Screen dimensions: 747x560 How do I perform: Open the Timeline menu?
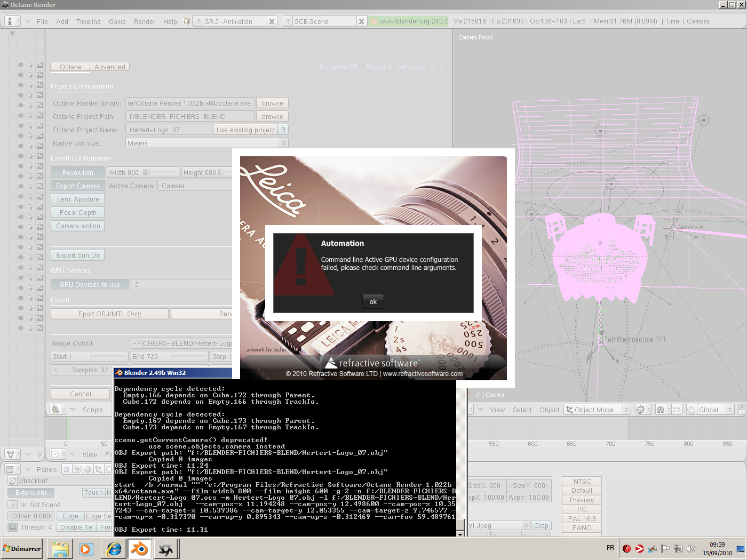point(89,21)
